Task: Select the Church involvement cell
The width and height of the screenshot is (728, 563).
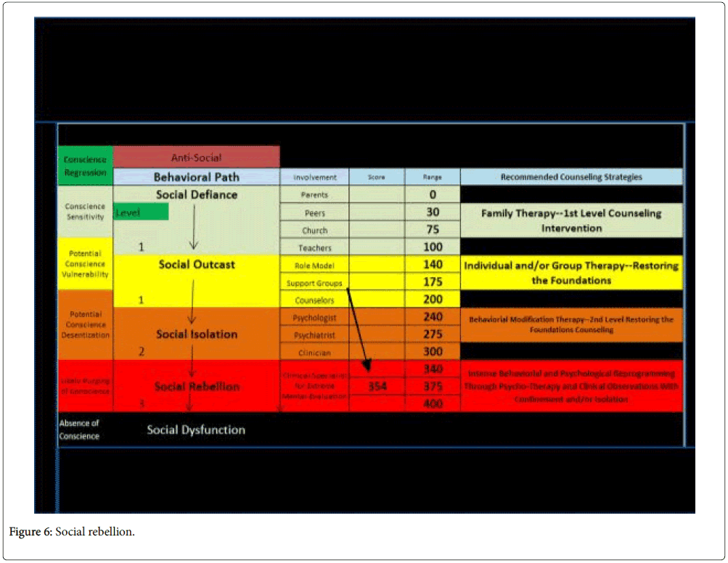Action: pyautogui.click(x=314, y=231)
